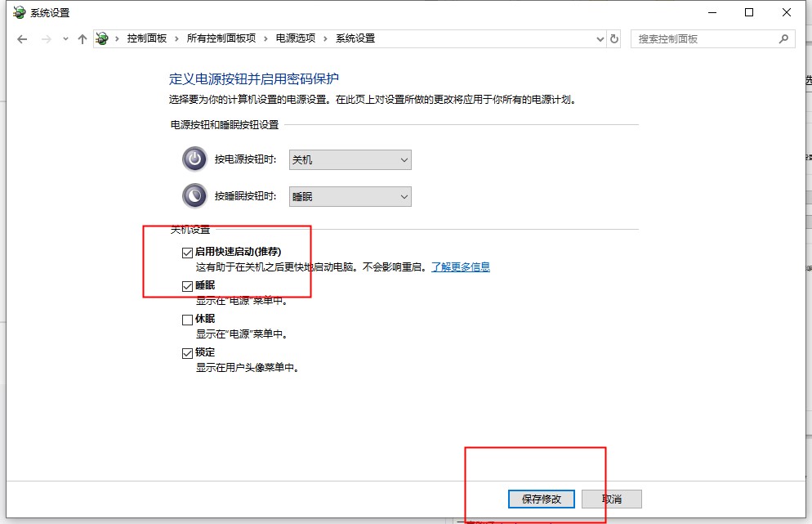
Task: Click the refresh button in address bar
Action: (614, 38)
